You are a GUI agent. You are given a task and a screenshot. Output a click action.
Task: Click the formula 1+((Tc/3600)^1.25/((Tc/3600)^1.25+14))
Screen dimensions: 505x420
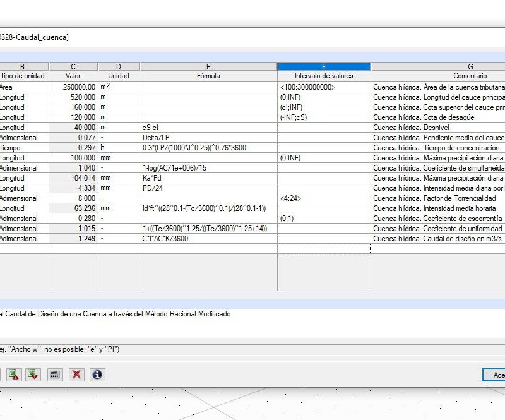click(208, 229)
